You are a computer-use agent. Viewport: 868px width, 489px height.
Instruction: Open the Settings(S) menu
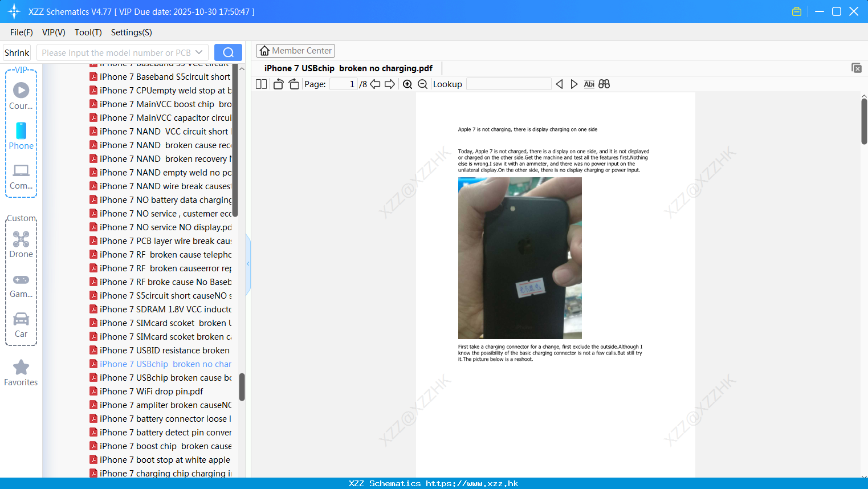(132, 32)
